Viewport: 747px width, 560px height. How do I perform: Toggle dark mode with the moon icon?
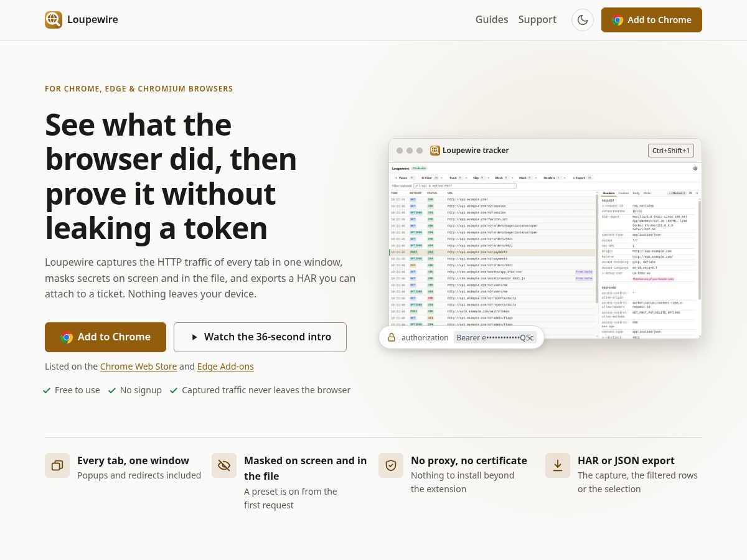click(583, 20)
